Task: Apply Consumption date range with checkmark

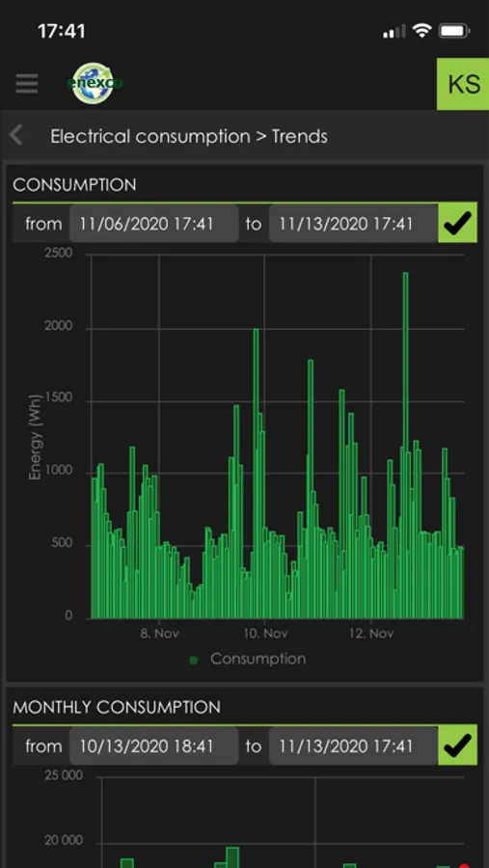Action: [457, 223]
